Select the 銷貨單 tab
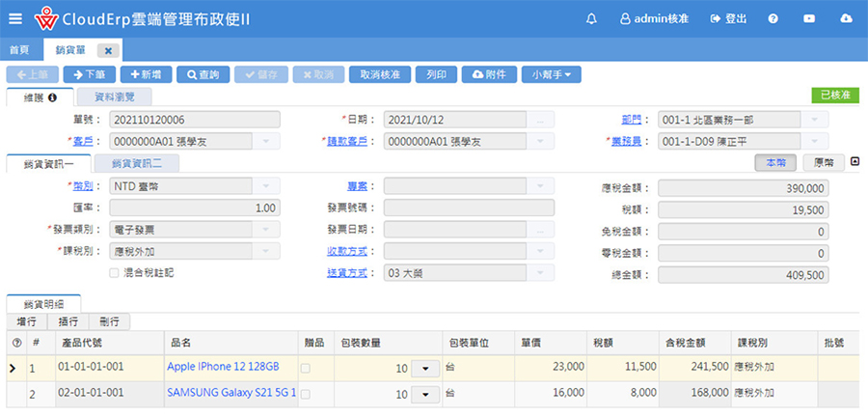868x416 pixels. pyautogui.click(x=70, y=50)
